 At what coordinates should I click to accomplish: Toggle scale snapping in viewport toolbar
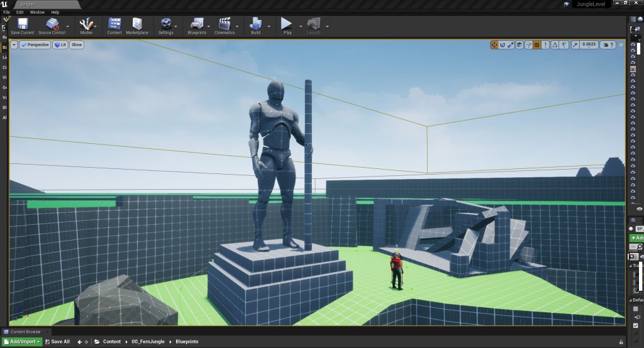tap(575, 45)
